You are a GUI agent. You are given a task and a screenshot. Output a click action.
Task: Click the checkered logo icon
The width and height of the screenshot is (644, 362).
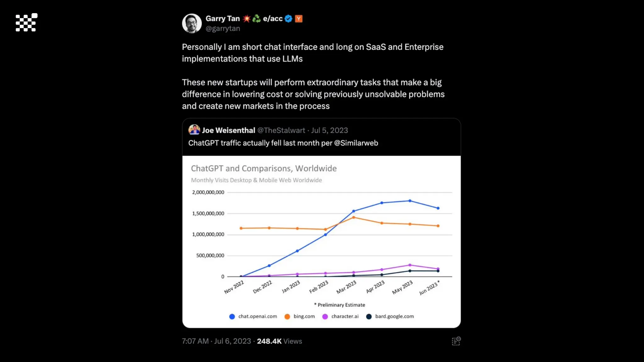point(26,22)
